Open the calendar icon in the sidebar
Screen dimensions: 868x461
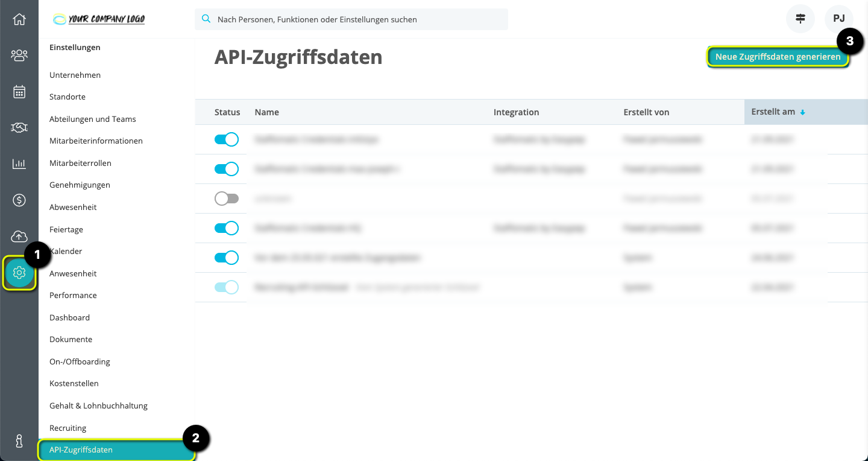pos(19,91)
